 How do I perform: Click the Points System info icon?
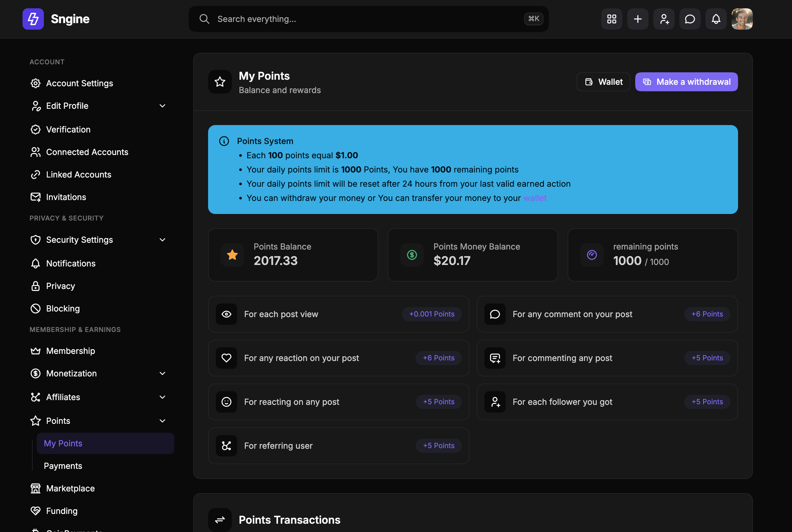[224, 141]
